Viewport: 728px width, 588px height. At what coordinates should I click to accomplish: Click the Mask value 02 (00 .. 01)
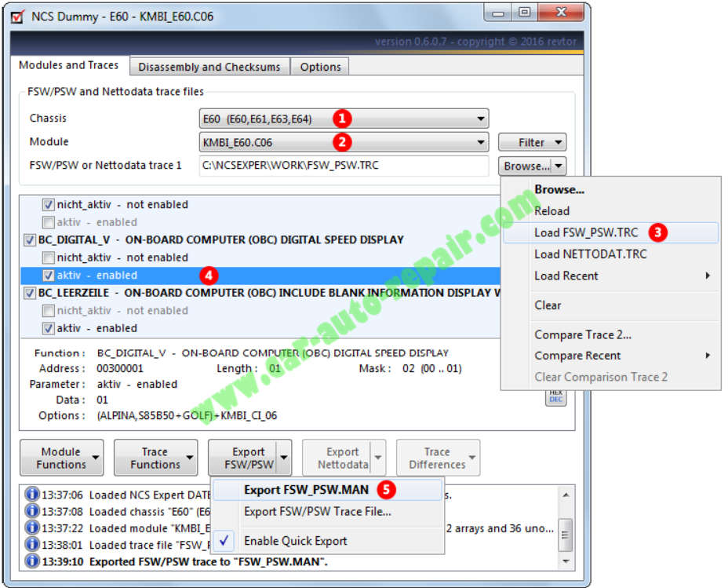tap(431, 369)
